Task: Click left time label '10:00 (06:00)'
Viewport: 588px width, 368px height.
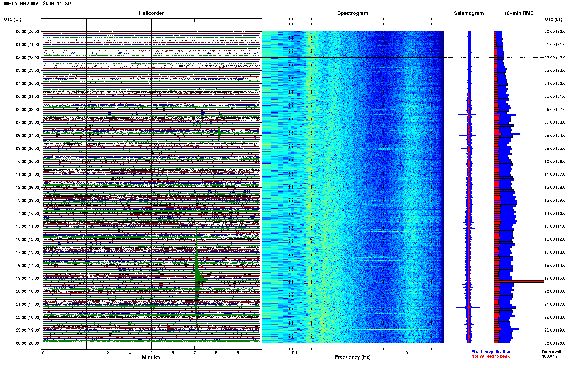Action: coord(28,161)
